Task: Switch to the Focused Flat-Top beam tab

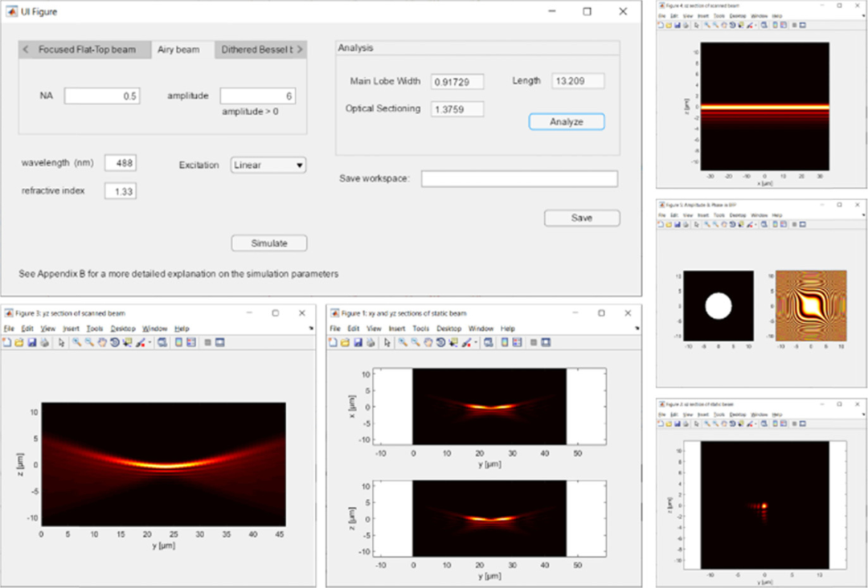Action: click(87, 50)
